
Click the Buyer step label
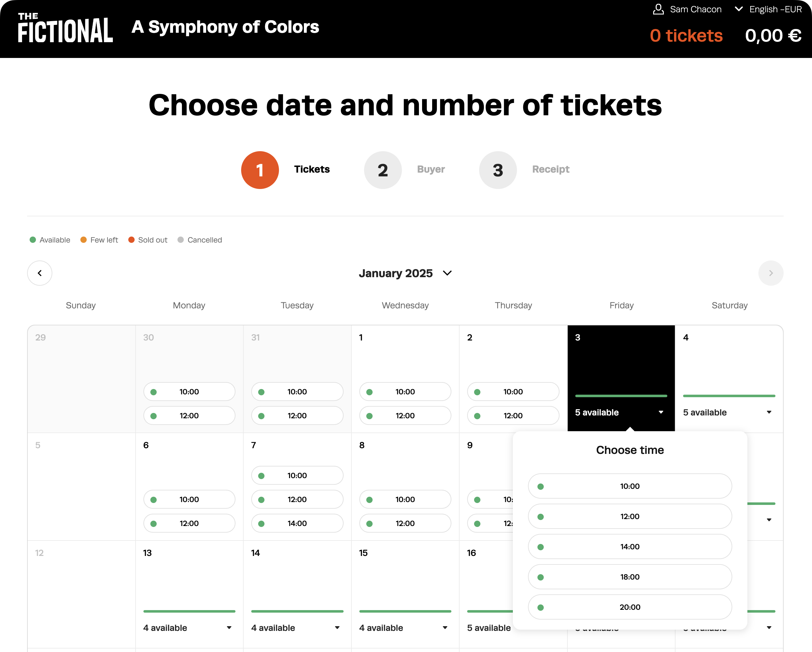431,169
